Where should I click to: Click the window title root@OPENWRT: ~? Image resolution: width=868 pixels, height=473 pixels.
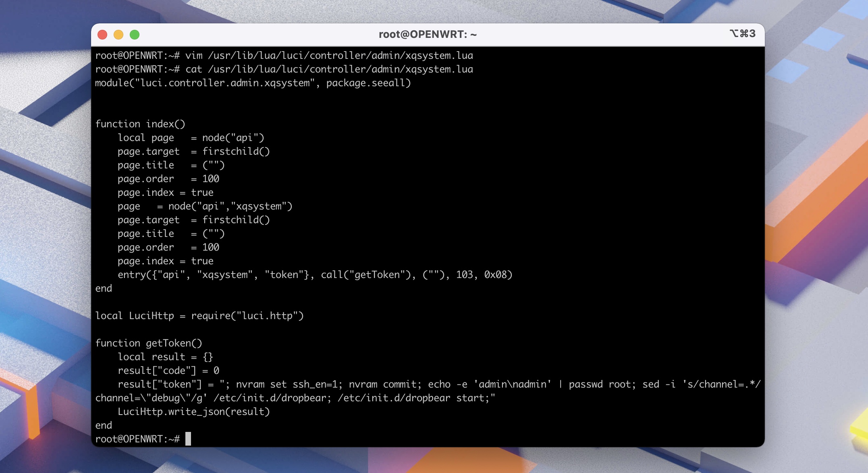428,35
